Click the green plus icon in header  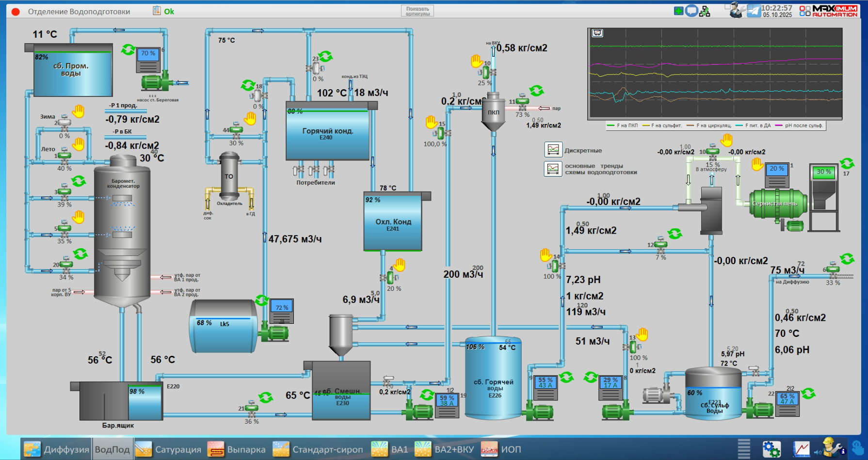point(678,11)
